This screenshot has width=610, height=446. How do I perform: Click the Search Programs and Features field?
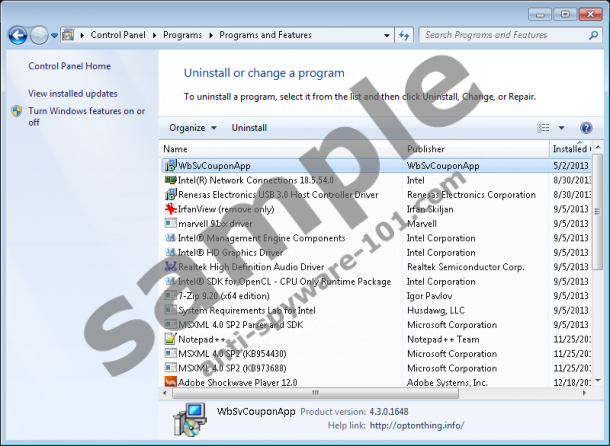tap(500, 35)
